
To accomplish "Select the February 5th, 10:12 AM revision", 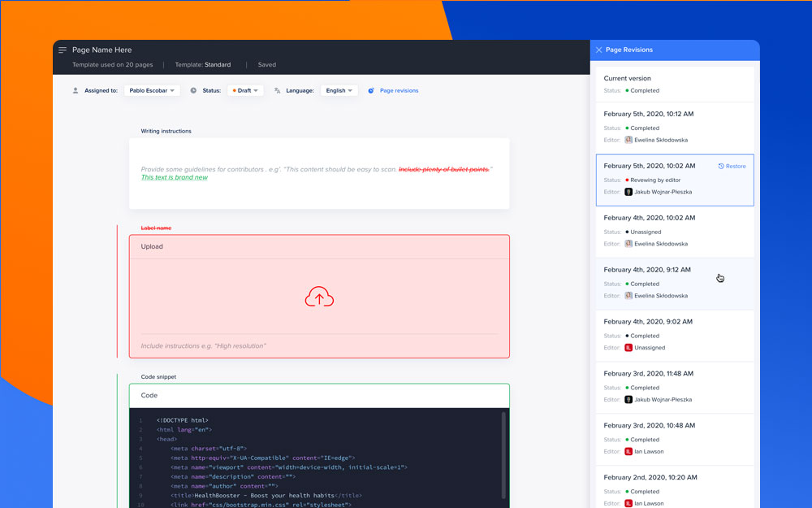I will point(675,128).
